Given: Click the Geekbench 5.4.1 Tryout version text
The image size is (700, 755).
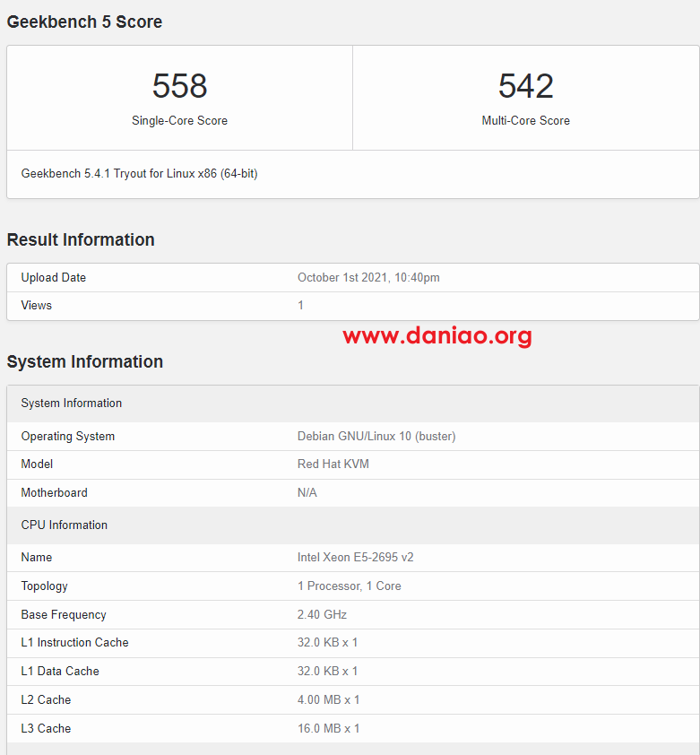Looking at the screenshot, I should [x=139, y=174].
